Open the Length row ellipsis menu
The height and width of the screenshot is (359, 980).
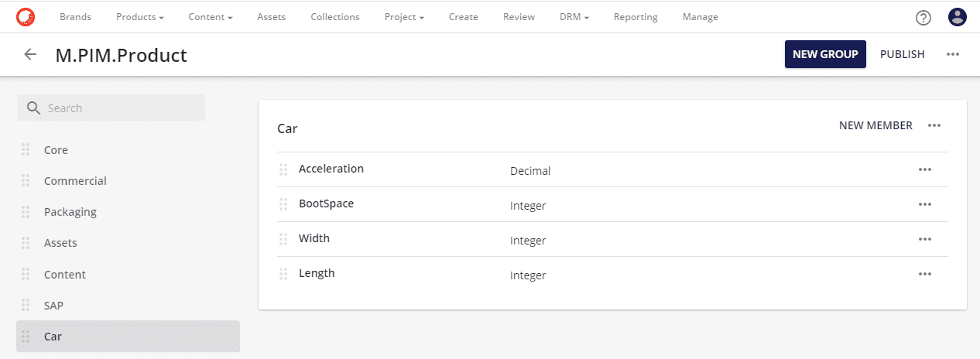coord(924,274)
